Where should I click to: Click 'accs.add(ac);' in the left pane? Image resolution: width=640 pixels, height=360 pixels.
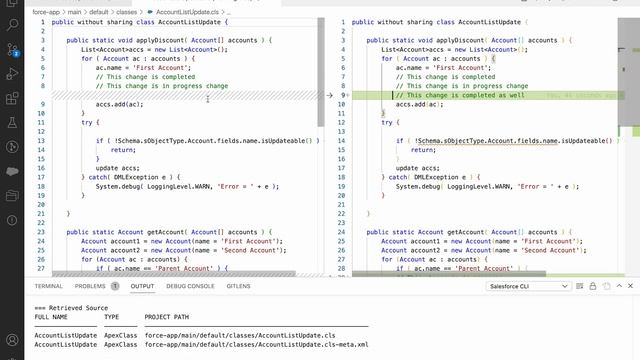[x=120, y=104]
